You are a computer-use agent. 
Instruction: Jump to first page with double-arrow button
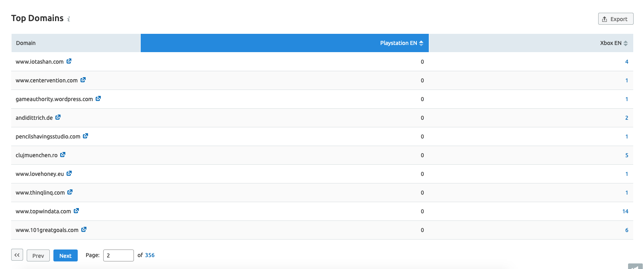click(17, 255)
